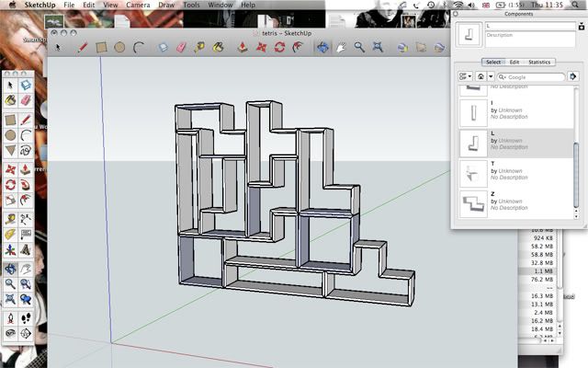The image size is (588, 368).
Task: Open the Tools menu
Action: (191, 5)
